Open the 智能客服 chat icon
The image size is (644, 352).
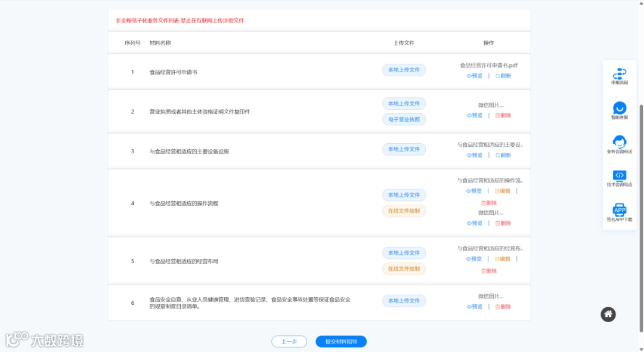[x=620, y=110]
